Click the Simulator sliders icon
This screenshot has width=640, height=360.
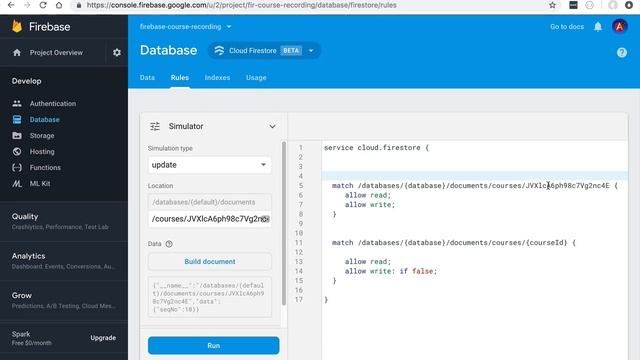point(155,127)
